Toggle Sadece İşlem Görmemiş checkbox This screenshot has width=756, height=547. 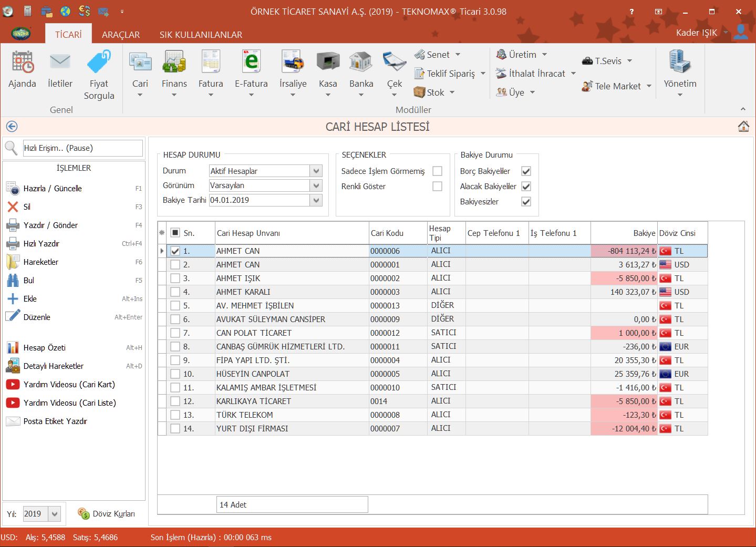(437, 171)
